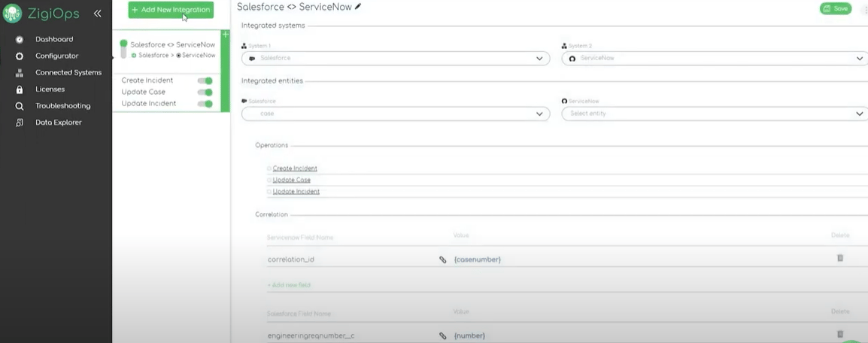The height and width of the screenshot is (343, 868).
Task: Click the correlation_id field name
Action: click(290, 259)
